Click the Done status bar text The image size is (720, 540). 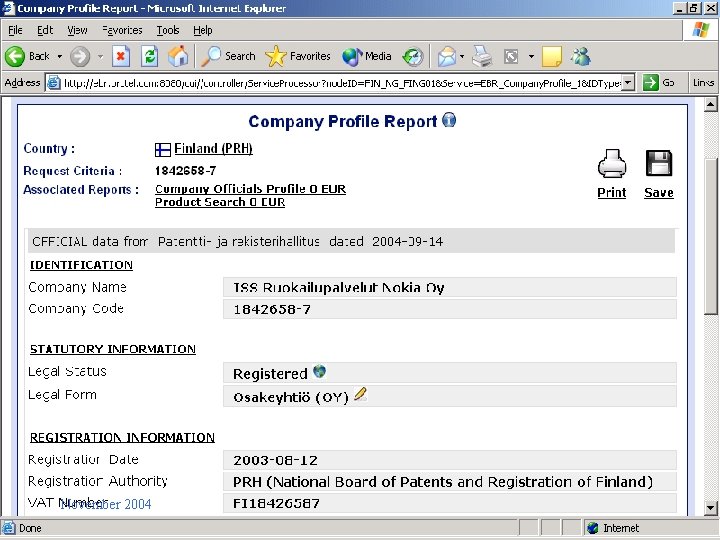click(30, 528)
